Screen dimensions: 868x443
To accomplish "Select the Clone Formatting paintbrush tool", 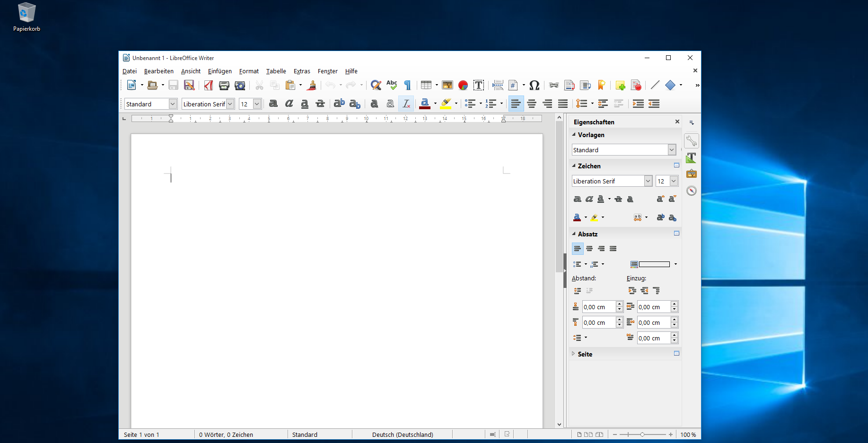I will [311, 85].
